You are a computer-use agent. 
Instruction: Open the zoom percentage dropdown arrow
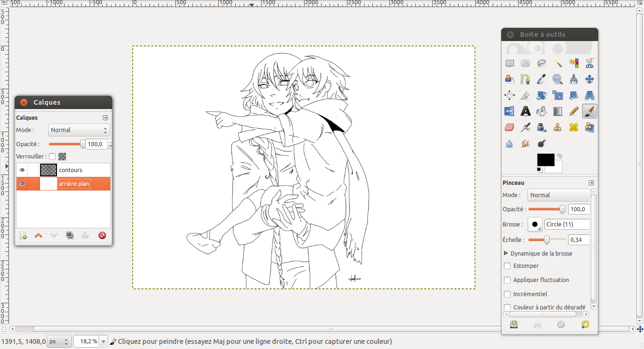point(104,341)
